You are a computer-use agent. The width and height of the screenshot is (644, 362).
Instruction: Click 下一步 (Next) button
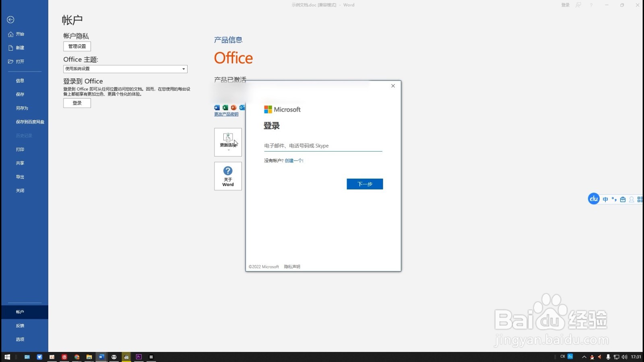click(x=365, y=184)
